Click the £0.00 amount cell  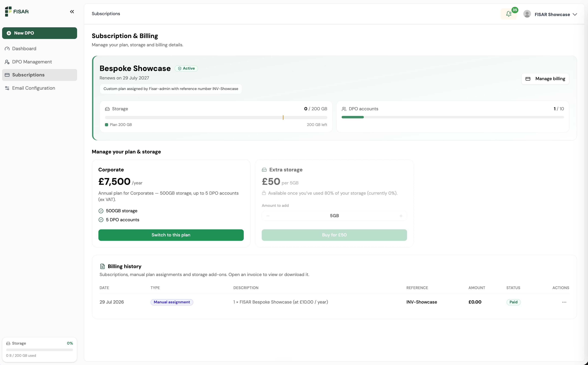475,302
